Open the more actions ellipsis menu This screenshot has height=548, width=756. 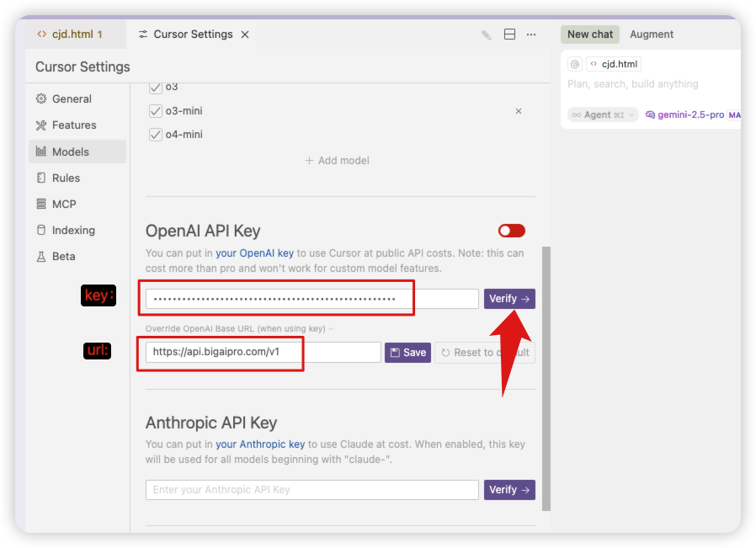[531, 35]
